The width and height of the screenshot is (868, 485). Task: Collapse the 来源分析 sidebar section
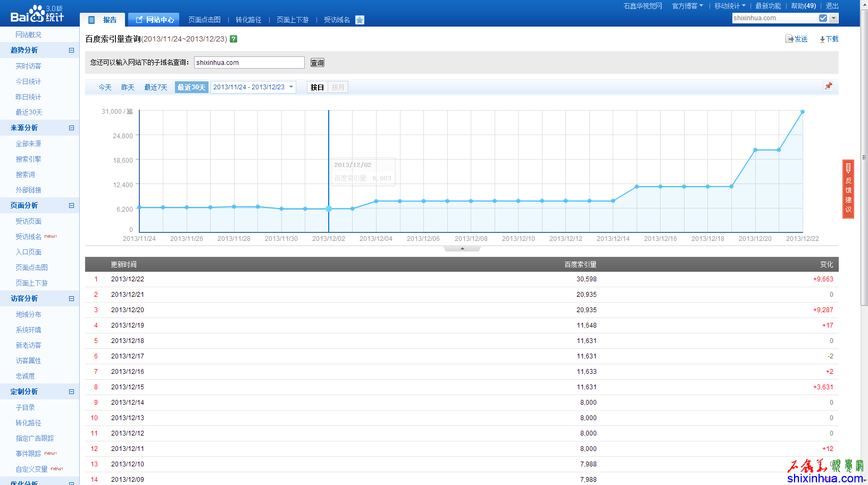pyautogui.click(x=71, y=128)
